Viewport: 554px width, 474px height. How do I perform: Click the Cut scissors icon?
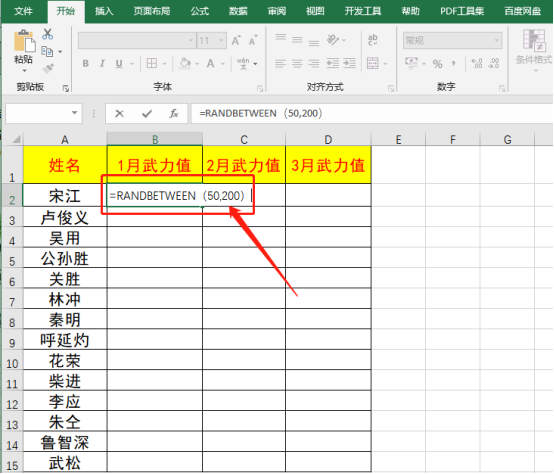[x=47, y=34]
